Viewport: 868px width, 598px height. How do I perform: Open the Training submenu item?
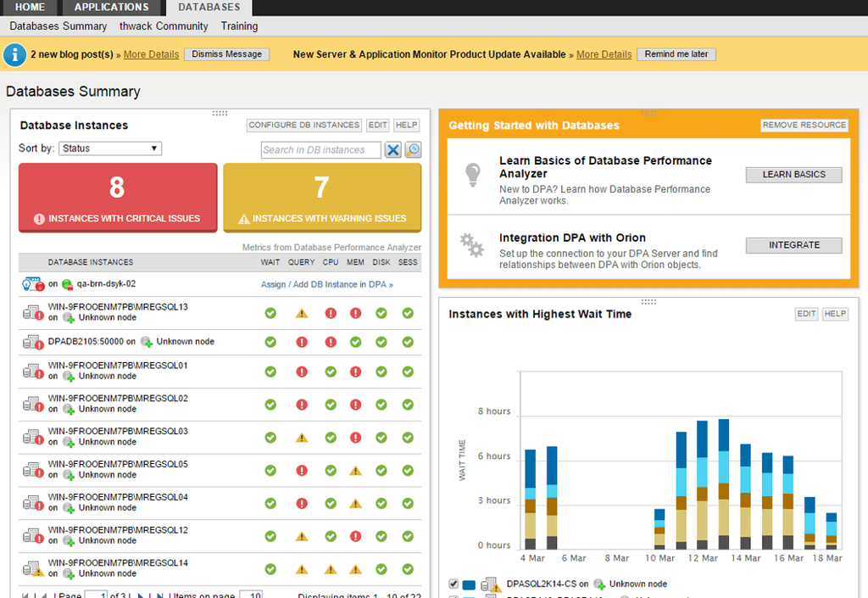pyautogui.click(x=239, y=26)
